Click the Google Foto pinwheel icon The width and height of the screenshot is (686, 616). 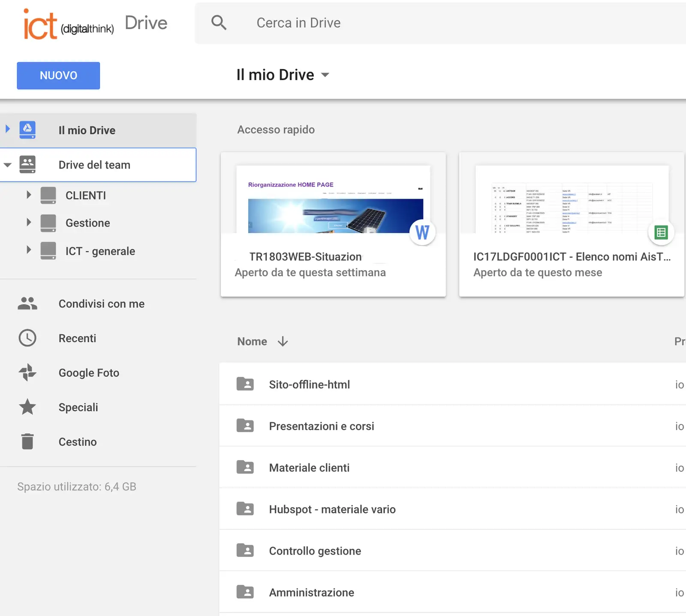[x=27, y=372]
